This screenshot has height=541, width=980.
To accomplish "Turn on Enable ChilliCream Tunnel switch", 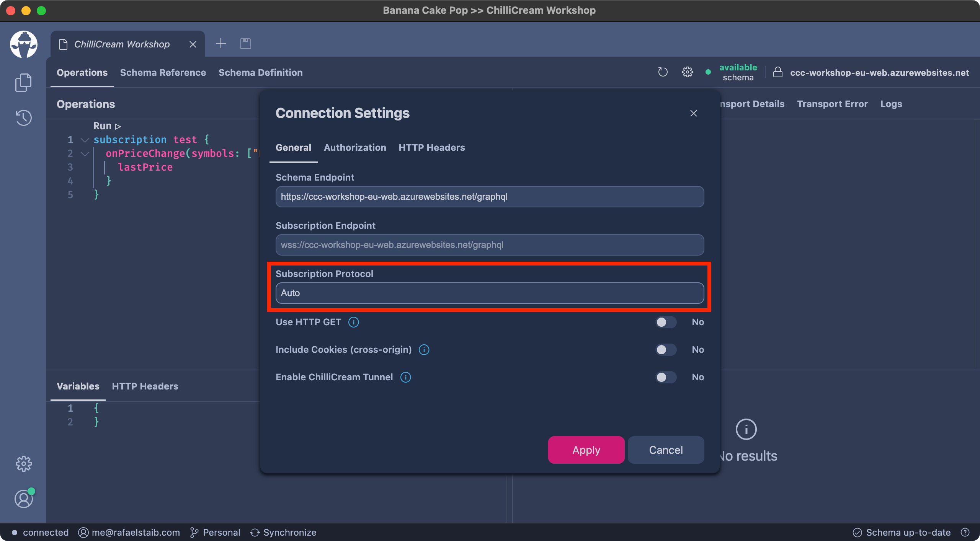I will [x=666, y=377].
